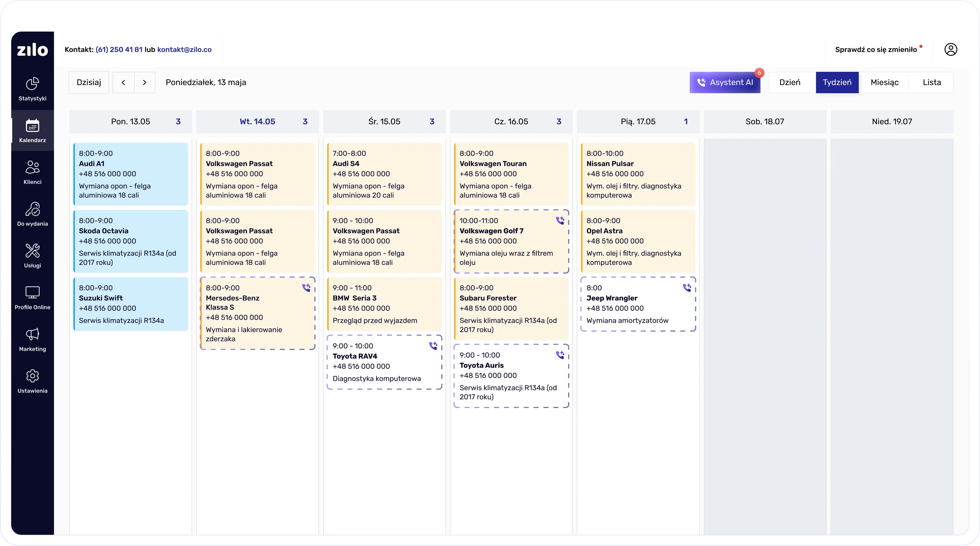Open user profile avatar icon
Screen dimensions: 980x546
click(x=950, y=49)
